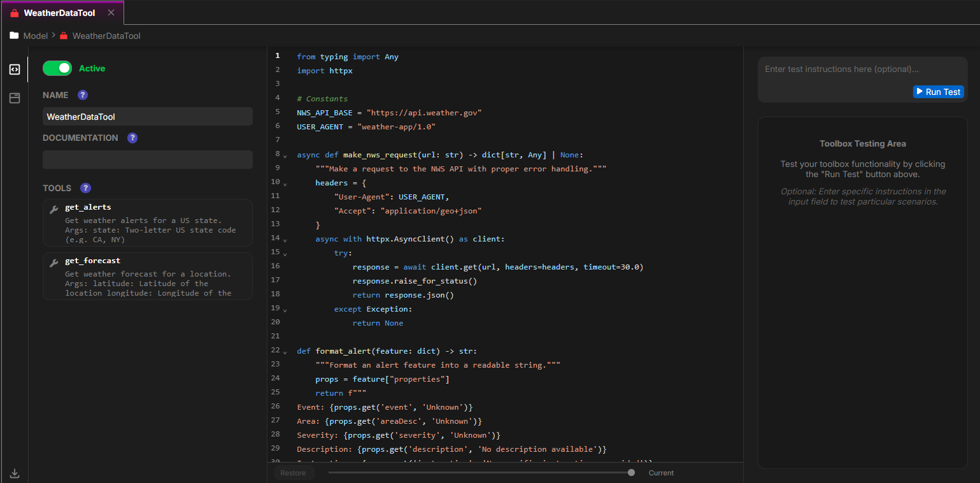Viewport: 980px width, 483px height.
Task: Collapse the make_nws_request function at line 8
Action: click(x=285, y=155)
